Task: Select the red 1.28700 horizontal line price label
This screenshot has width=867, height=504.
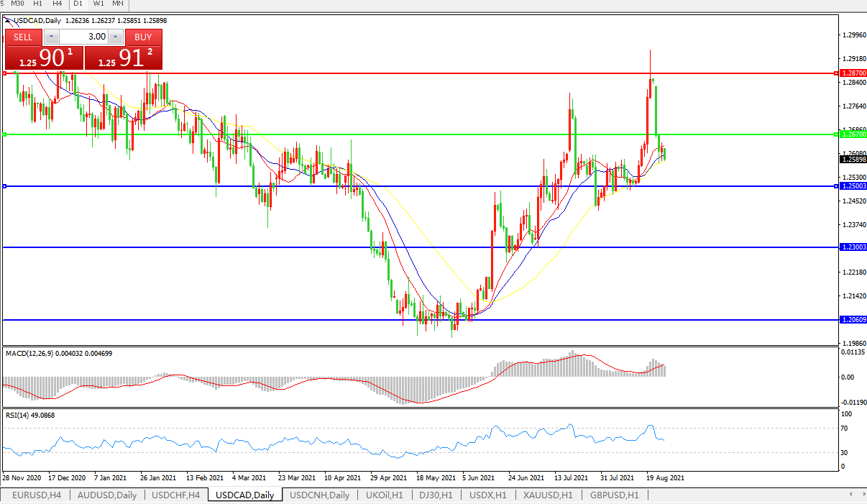Action: [x=853, y=73]
